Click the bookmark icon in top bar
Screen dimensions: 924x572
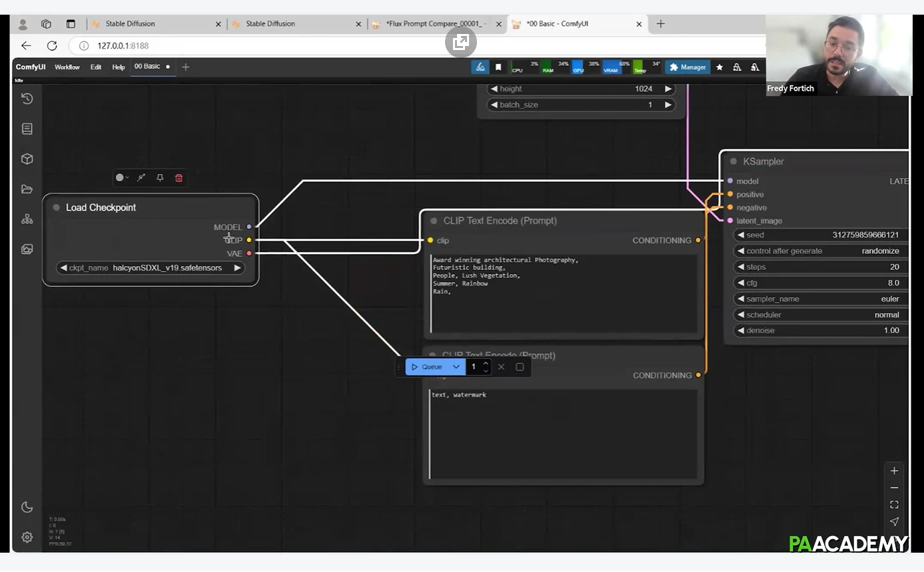tap(498, 67)
